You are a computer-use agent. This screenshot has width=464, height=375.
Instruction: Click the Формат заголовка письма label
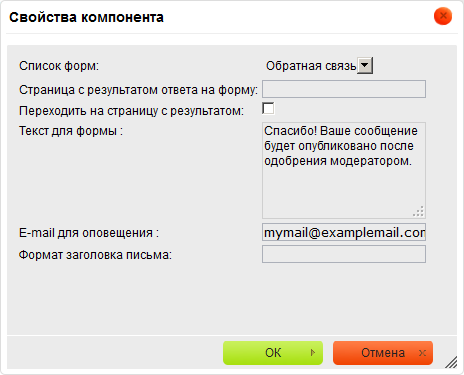point(95,255)
